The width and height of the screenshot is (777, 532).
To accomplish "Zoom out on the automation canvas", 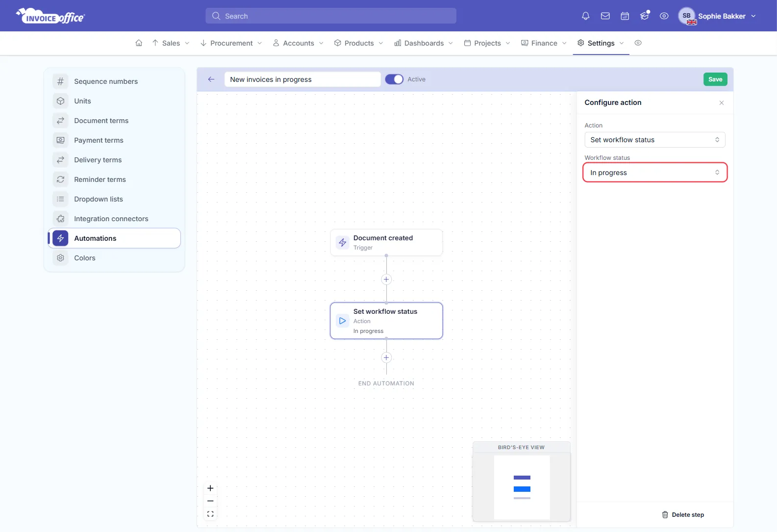I will point(210,501).
